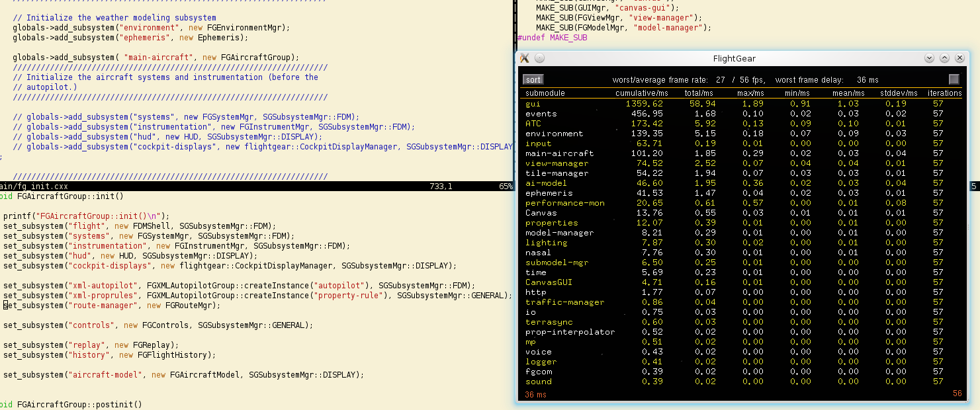The height and width of the screenshot is (410, 980).
Task: Click the FlightGear window title text
Action: 735,59
